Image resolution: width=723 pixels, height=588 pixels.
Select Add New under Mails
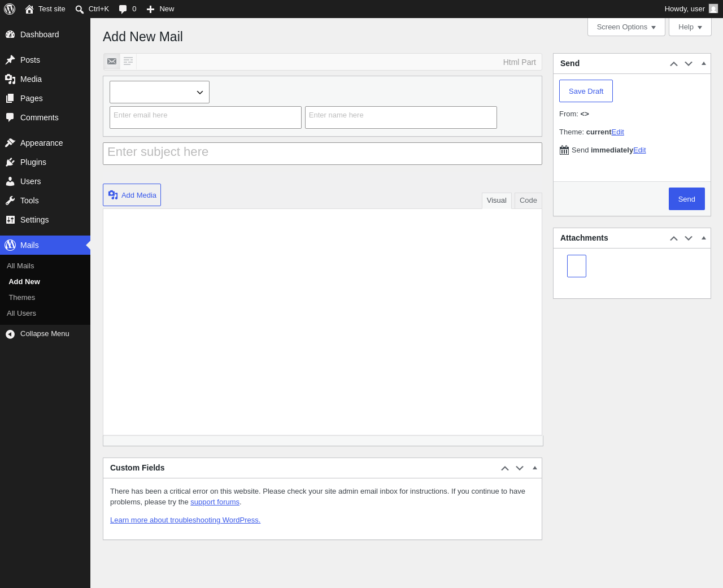(x=24, y=282)
